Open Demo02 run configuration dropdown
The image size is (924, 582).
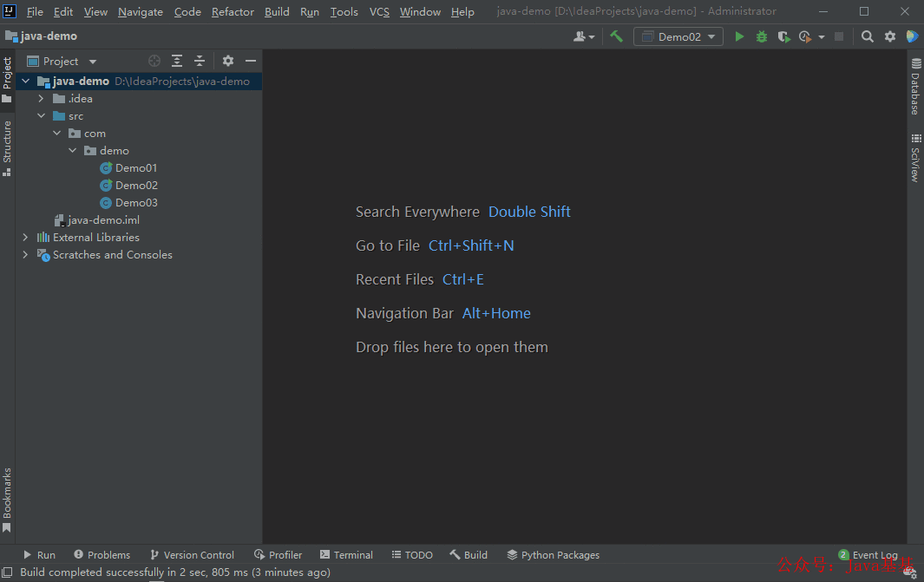point(678,36)
